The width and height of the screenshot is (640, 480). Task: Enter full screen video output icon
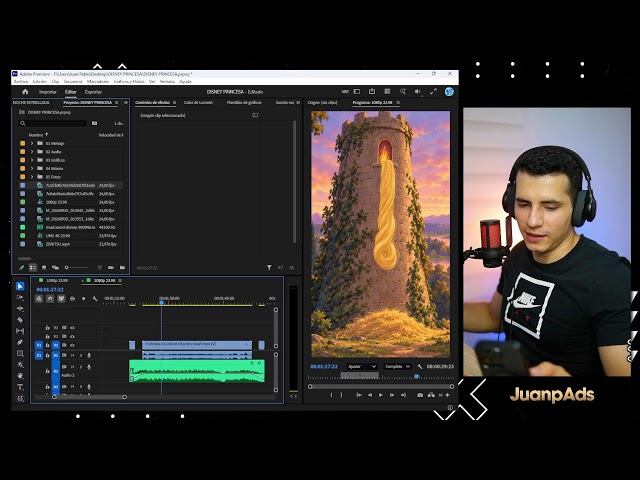[x=433, y=91]
